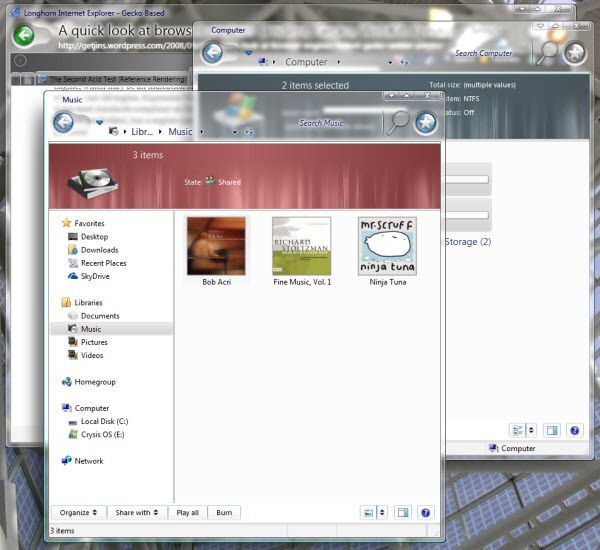The width and height of the screenshot is (600, 550).
Task: Select Documents under Libraries
Action: point(99,316)
